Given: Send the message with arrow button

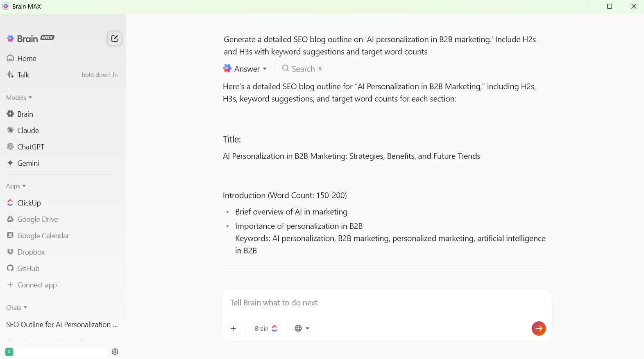Looking at the screenshot, I should point(539,328).
